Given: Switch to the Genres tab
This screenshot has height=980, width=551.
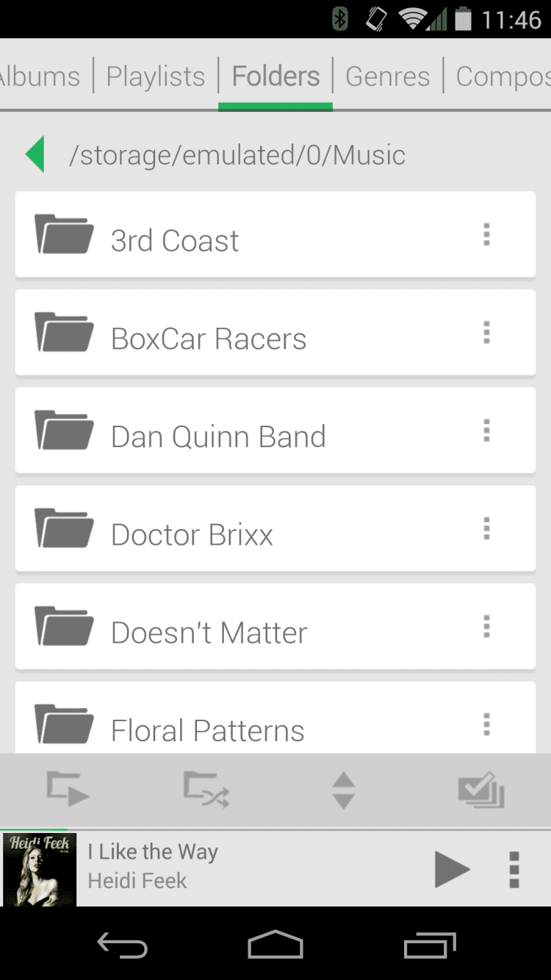Looking at the screenshot, I should point(388,76).
